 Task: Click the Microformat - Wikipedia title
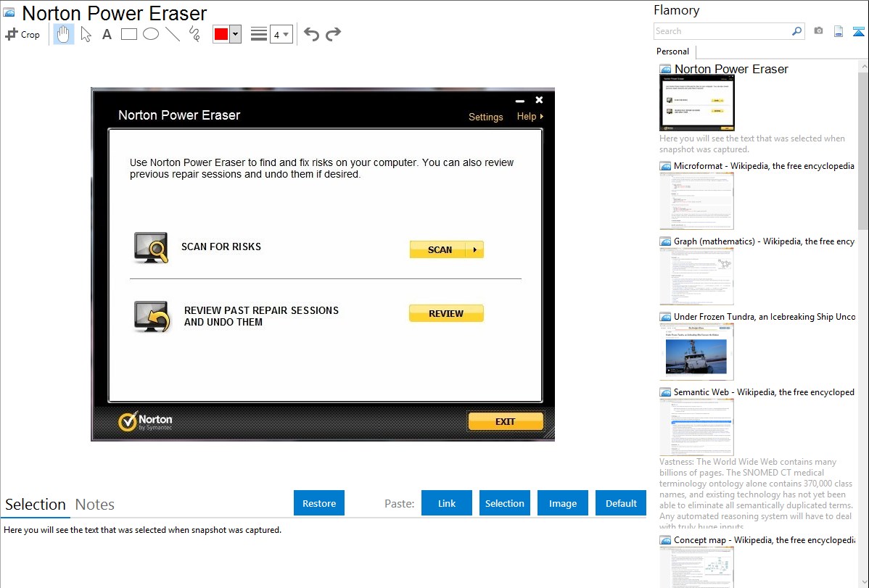pyautogui.click(x=765, y=166)
